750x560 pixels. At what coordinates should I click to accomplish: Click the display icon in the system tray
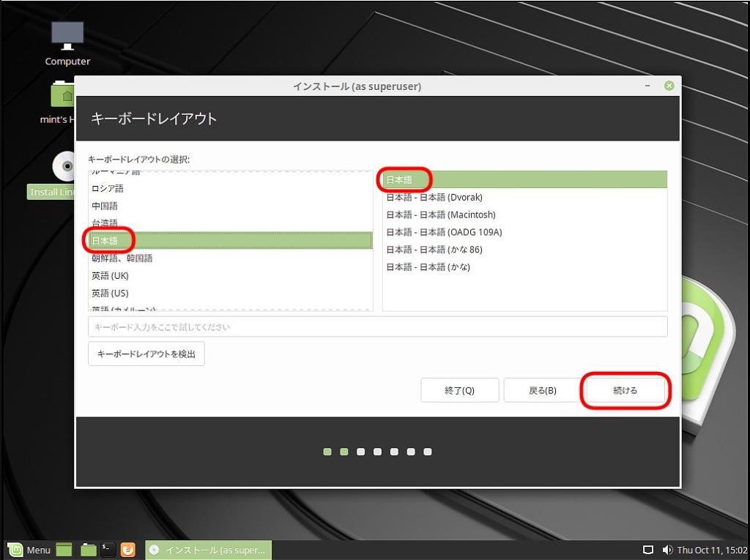tap(650, 549)
